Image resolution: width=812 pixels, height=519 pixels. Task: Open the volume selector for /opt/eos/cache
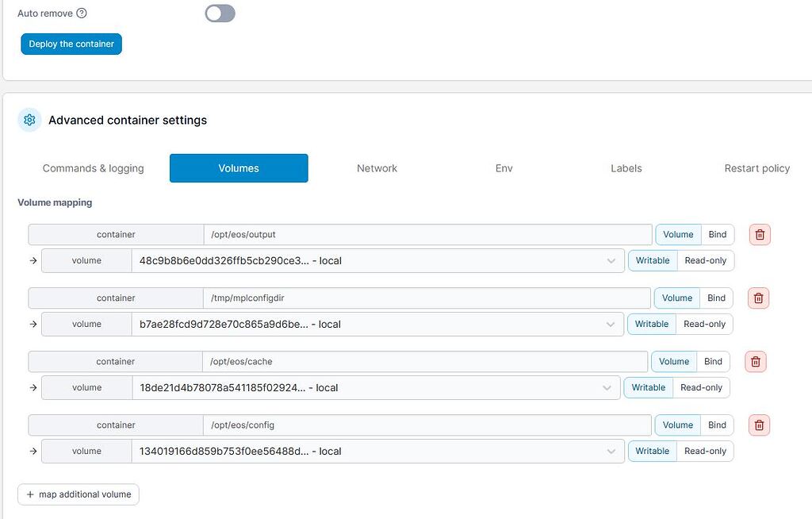pos(607,387)
